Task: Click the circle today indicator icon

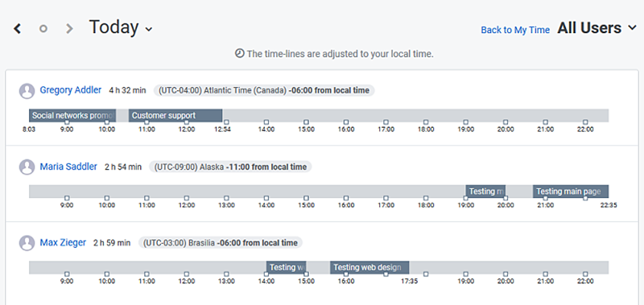Action: pyautogui.click(x=43, y=28)
